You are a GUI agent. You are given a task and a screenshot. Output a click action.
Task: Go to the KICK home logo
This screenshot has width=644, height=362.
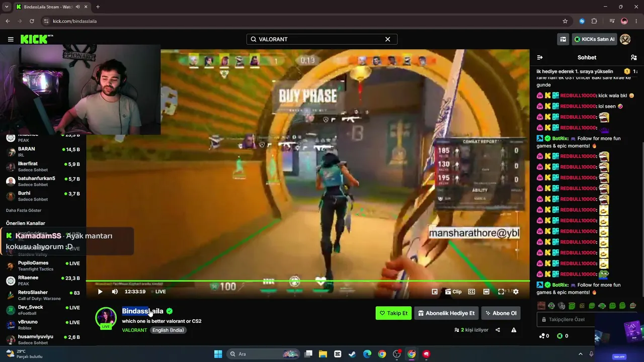click(x=36, y=39)
